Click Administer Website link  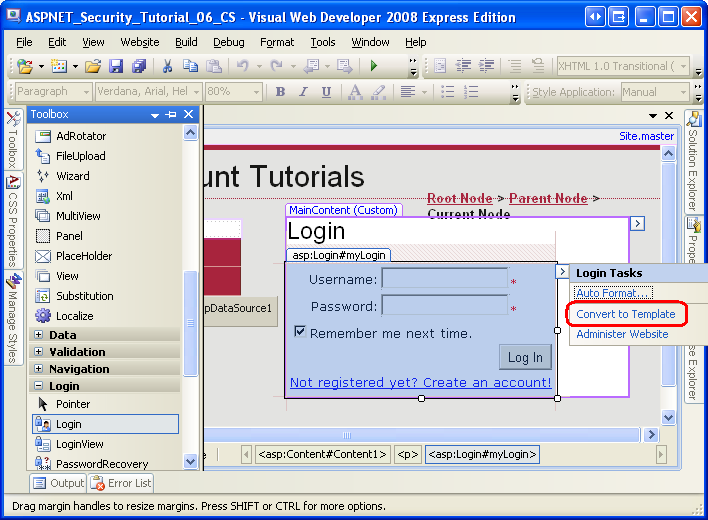(622, 334)
